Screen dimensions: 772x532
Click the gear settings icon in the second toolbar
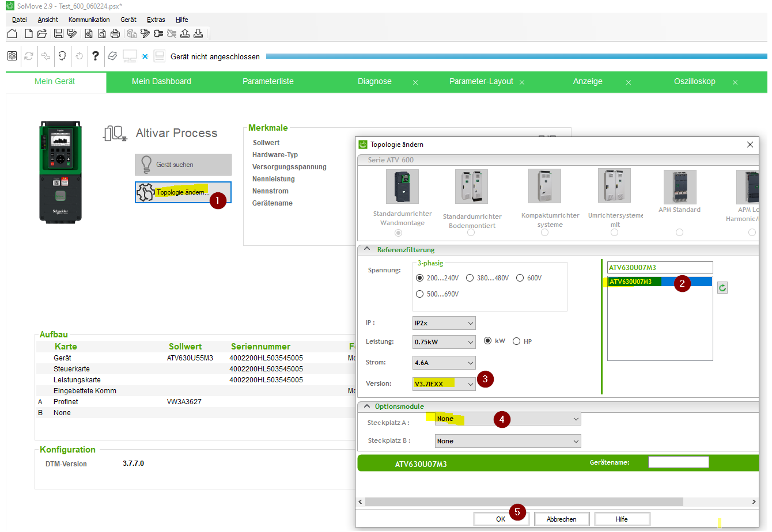(12, 56)
